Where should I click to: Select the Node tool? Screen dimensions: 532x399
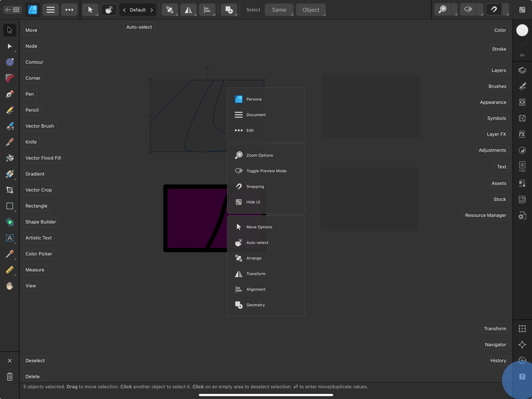tap(10, 46)
